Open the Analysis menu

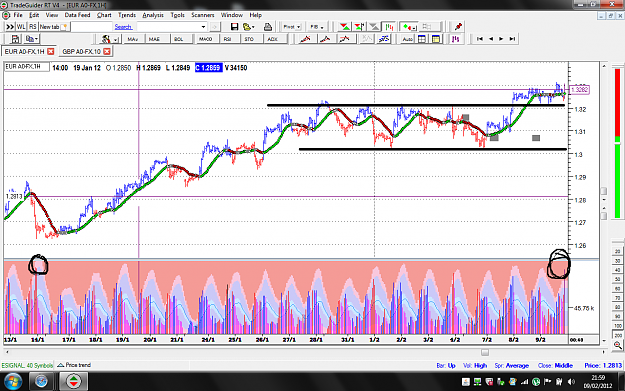[153, 15]
